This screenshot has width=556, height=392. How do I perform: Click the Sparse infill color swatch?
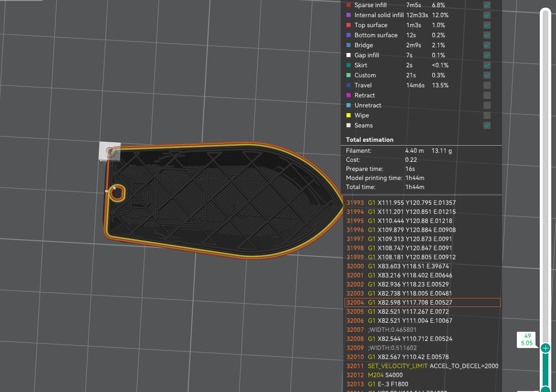coord(348,5)
